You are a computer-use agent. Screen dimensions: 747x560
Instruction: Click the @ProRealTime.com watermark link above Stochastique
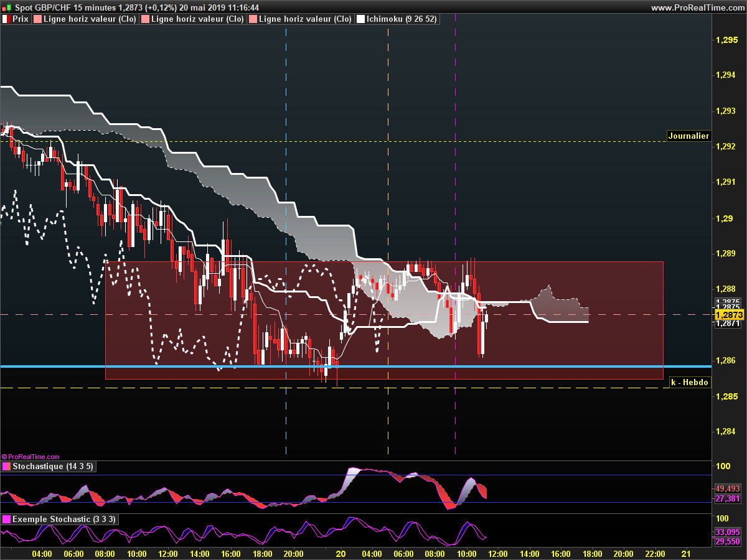tap(31, 457)
